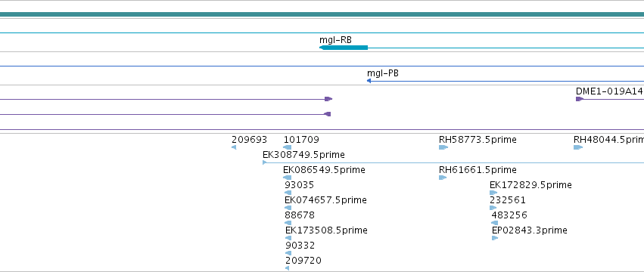This screenshot has height=272, width=644.
Task: Open the EK172829.5prime label
Action: (x=530, y=185)
